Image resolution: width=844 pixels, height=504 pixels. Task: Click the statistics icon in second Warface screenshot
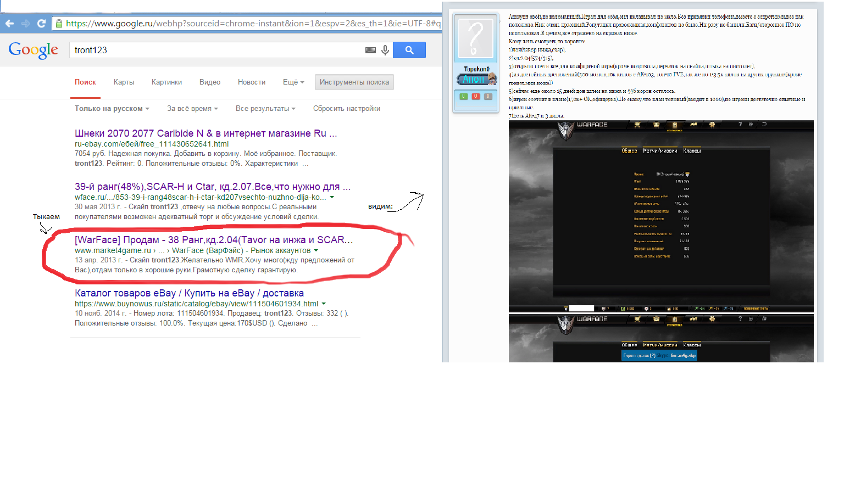[675, 320]
